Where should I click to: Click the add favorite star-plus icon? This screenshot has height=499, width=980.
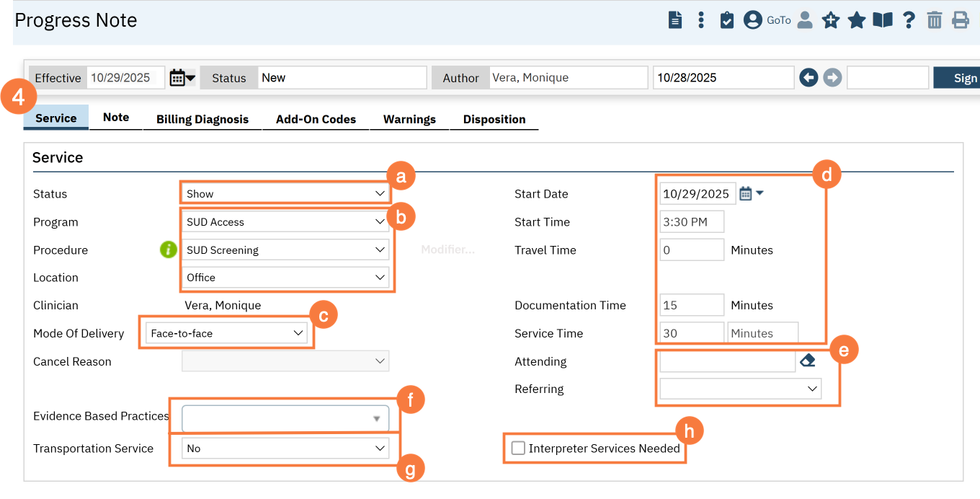[x=831, y=20]
